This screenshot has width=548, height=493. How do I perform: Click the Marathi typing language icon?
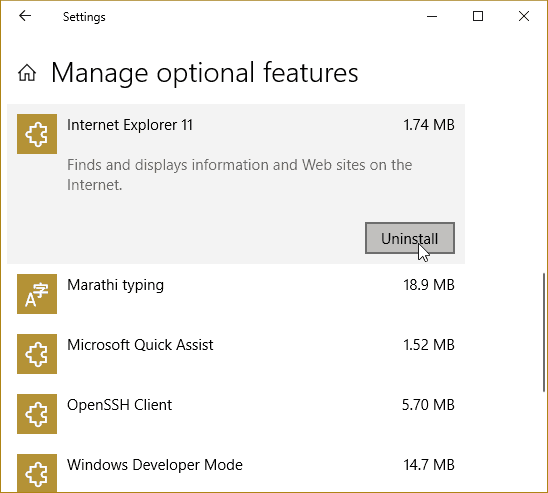pyautogui.click(x=37, y=294)
